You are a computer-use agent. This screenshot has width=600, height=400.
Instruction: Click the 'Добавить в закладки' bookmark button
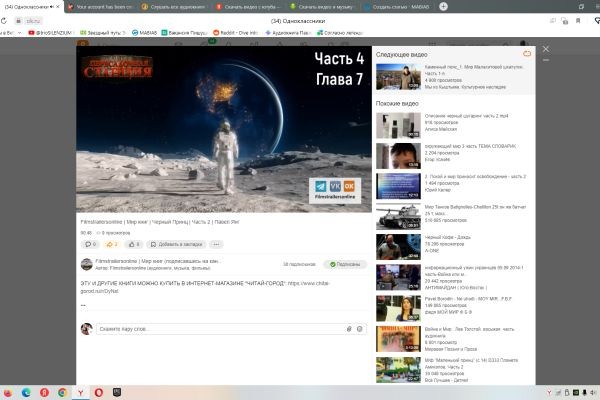click(x=176, y=244)
